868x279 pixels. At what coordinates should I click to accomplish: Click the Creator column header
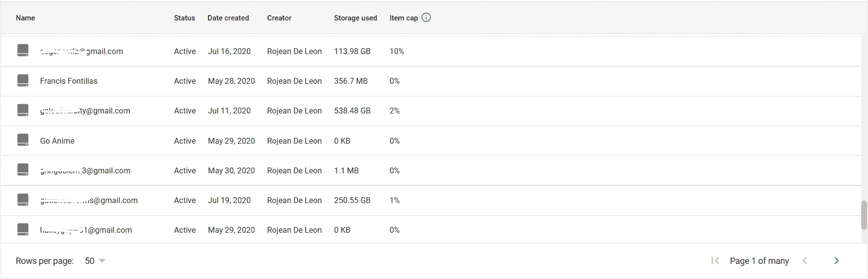pyautogui.click(x=279, y=18)
